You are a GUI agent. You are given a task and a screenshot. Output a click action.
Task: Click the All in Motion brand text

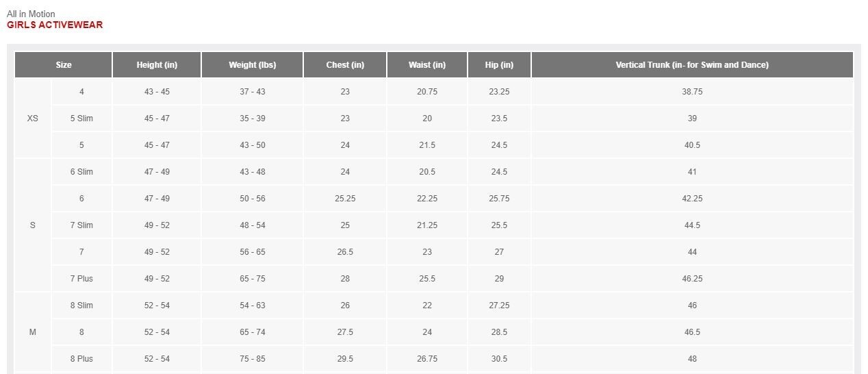click(31, 14)
